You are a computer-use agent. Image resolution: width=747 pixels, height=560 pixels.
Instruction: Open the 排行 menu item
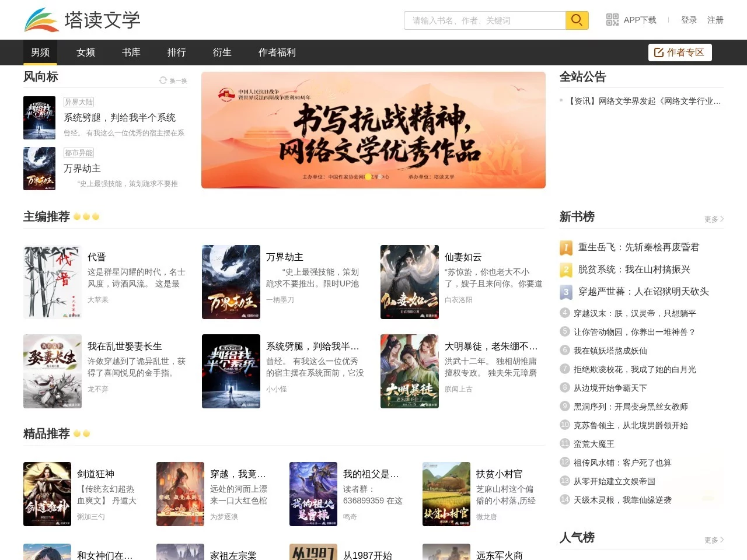(176, 52)
